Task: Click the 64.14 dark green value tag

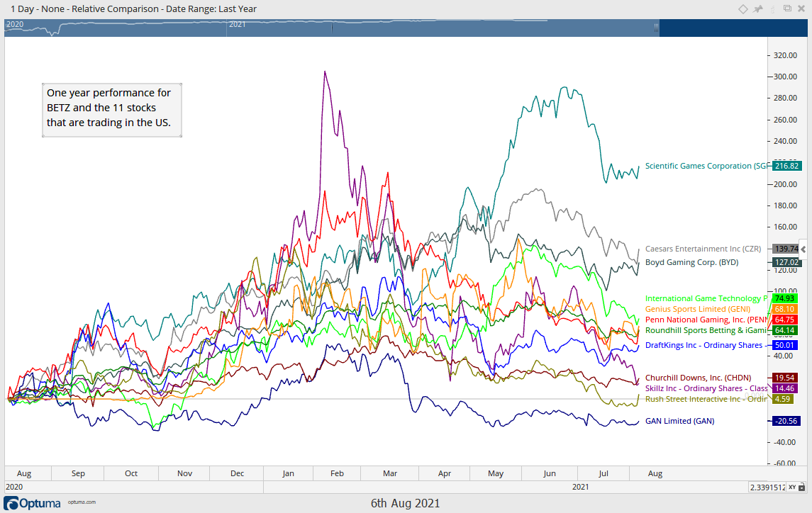Action: 784,330
